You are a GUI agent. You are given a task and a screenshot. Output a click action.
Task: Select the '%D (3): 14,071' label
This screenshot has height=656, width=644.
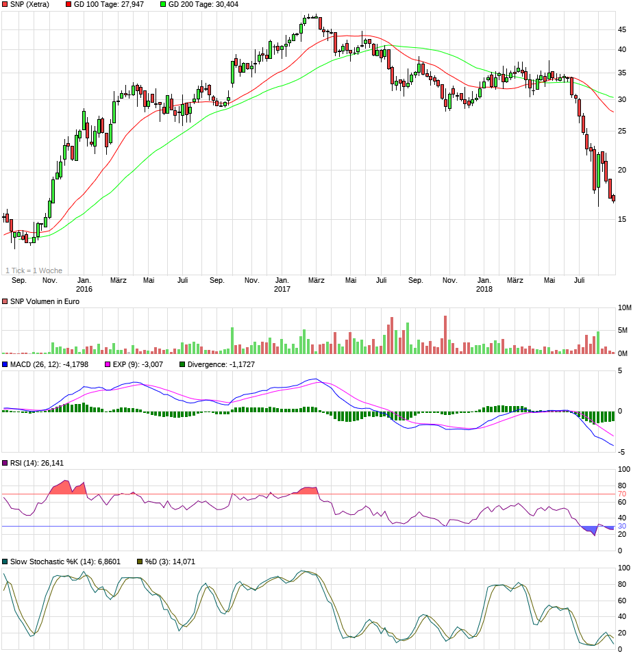pos(170,562)
